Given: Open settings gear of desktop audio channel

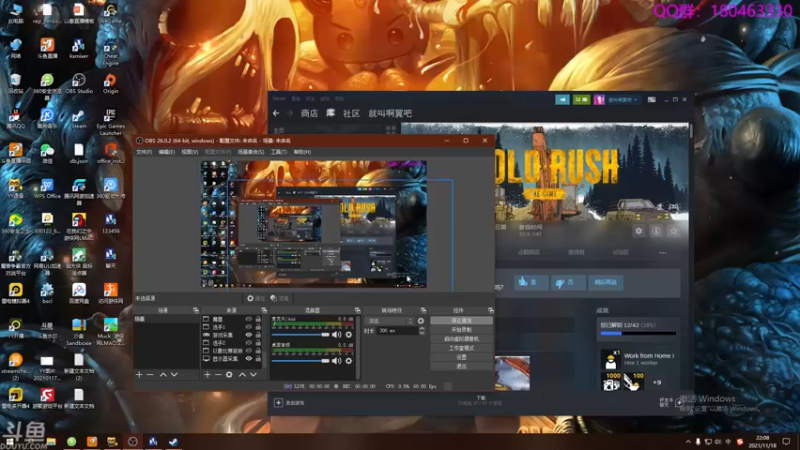Looking at the screenshot, I should pos(349,361).
